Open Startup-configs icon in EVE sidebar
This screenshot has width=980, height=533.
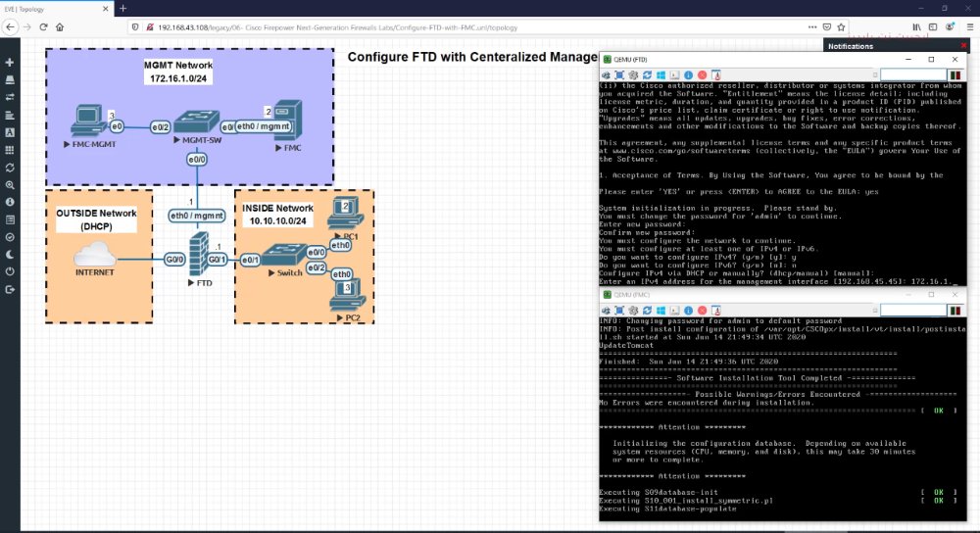click(10, 115)
